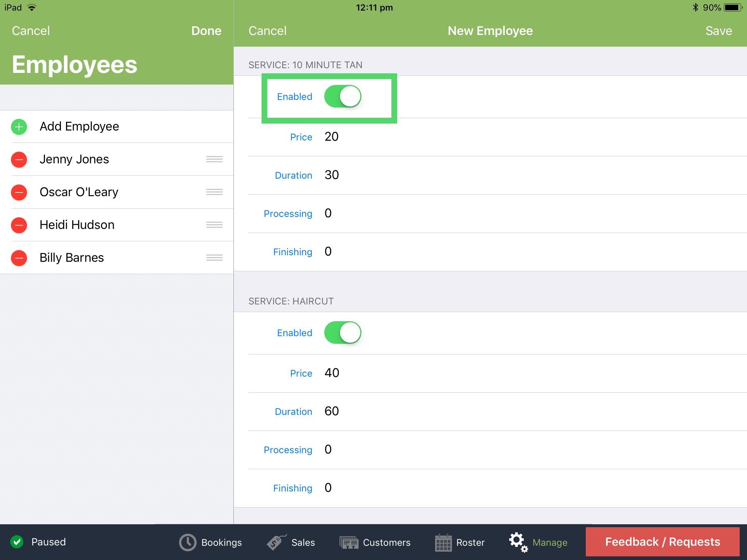This screenshot has height=560, width=747.
Task: Open the Bookings screen
Action: pyautogui.click(x=210, y=542)
